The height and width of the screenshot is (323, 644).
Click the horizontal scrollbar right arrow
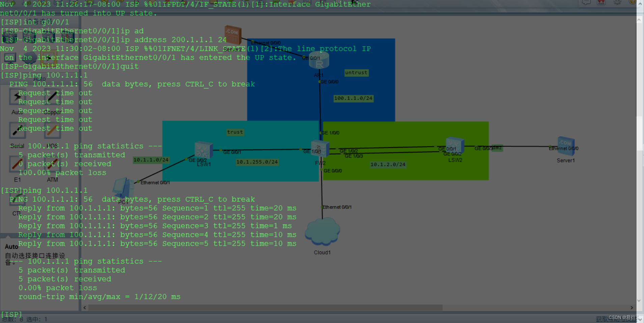pos(632,308)
